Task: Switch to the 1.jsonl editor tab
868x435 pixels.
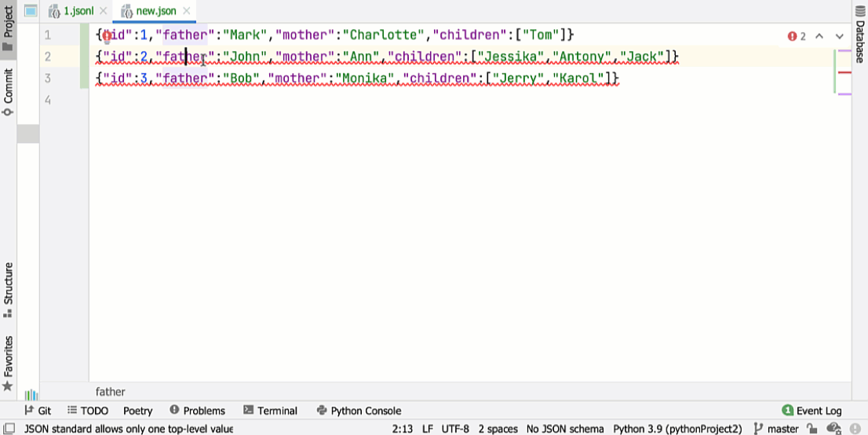Action: (x=78, y=11)
